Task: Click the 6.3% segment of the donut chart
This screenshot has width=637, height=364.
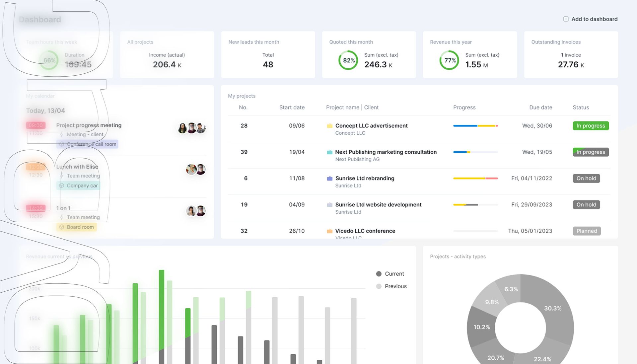Action: 511,289
